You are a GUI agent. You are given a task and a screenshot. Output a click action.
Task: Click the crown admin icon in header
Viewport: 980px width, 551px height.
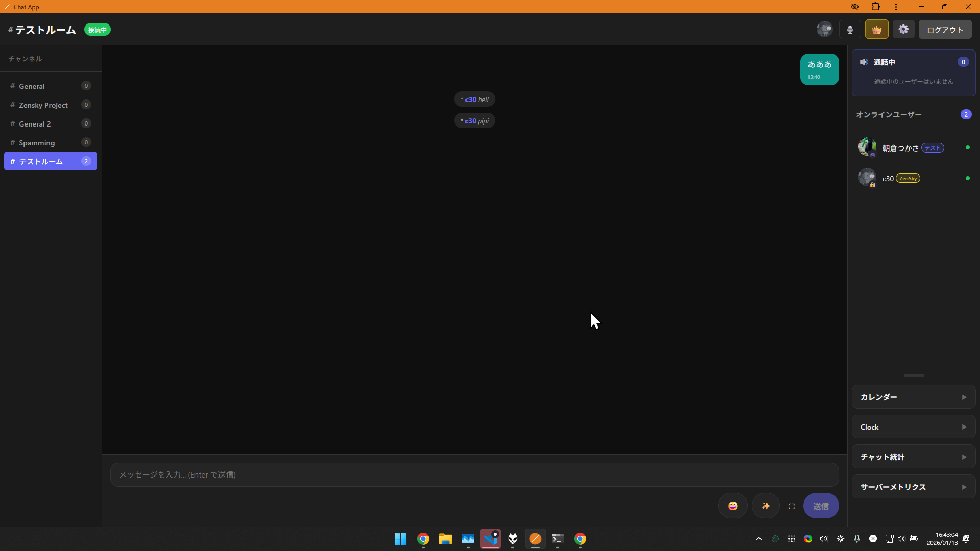[876, 30]
